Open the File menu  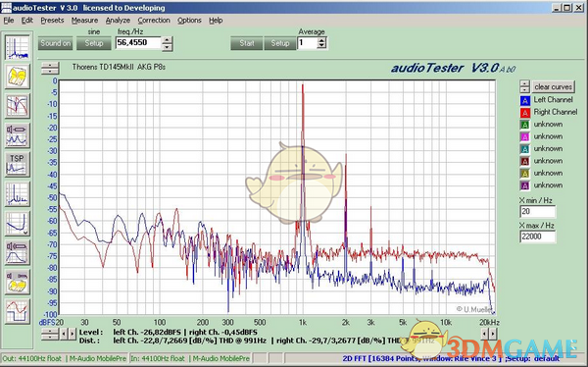[8, 21]
